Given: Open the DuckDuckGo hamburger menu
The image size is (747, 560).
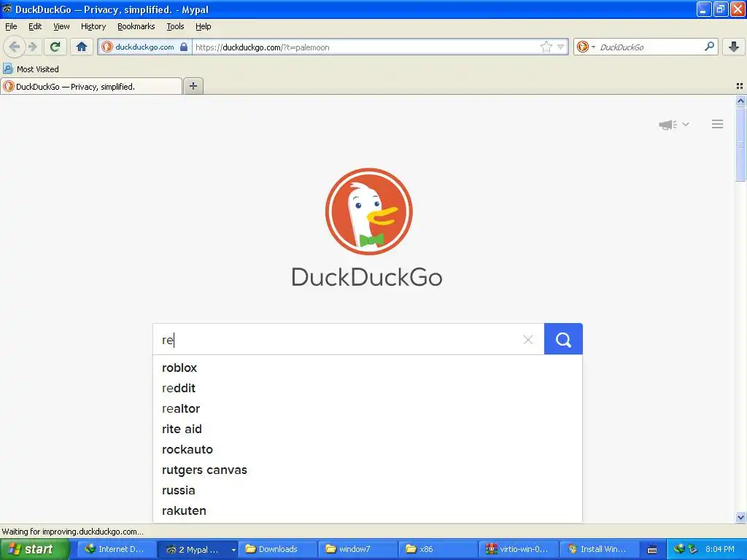Looking at the screenshot, I should tap(718, 124).
